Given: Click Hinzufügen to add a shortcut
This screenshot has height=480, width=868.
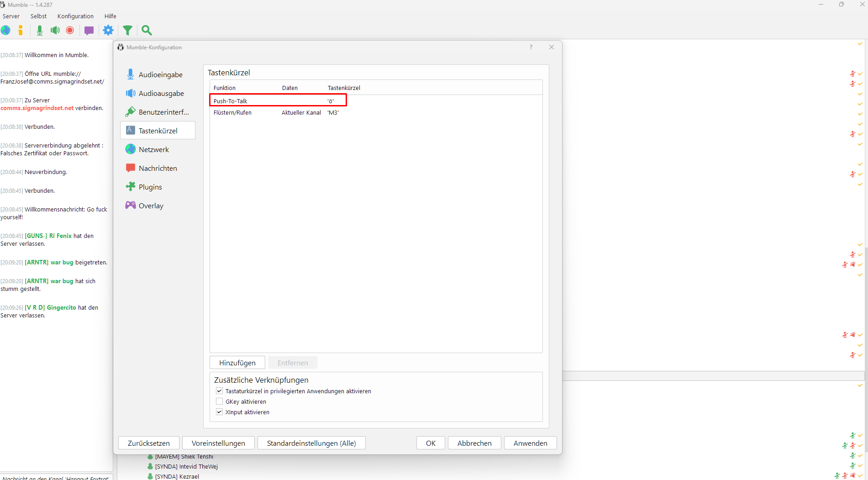Looking at the screenshot, I should (237, 363).
